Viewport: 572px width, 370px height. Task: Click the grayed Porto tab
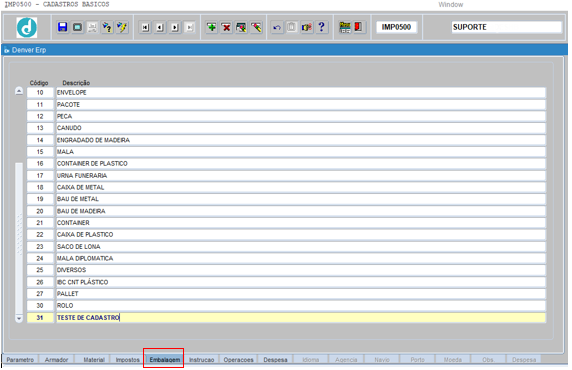417,359
